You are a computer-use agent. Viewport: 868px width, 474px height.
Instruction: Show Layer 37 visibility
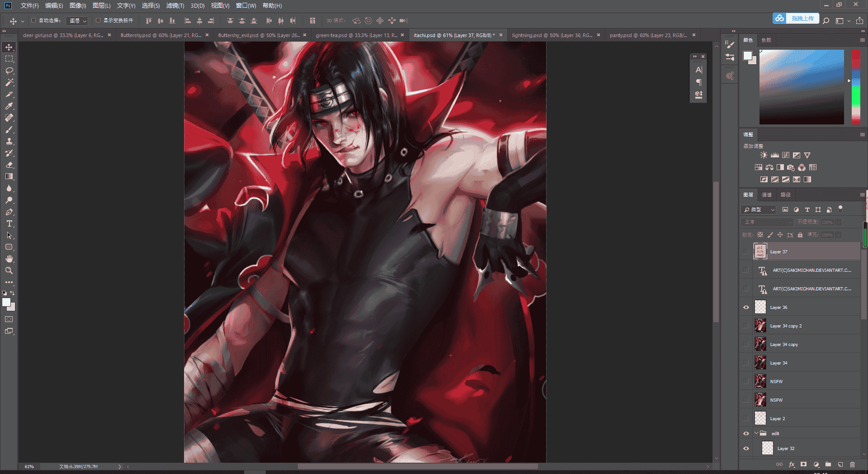point(746,251)
